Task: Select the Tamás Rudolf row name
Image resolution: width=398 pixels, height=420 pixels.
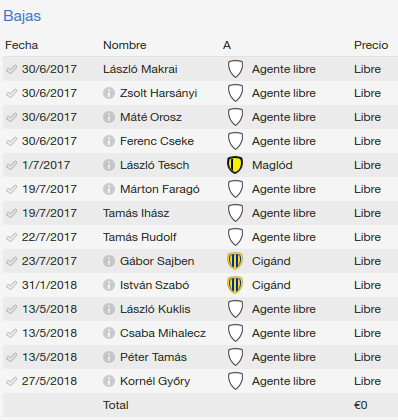Action: [140, 237]
